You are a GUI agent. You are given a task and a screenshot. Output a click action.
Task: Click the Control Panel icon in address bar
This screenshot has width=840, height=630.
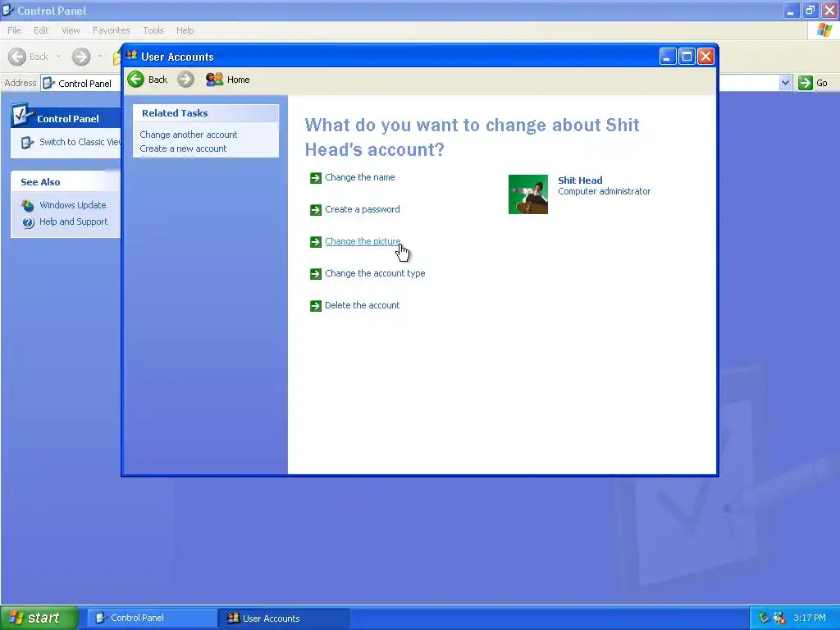click(48, 83)
